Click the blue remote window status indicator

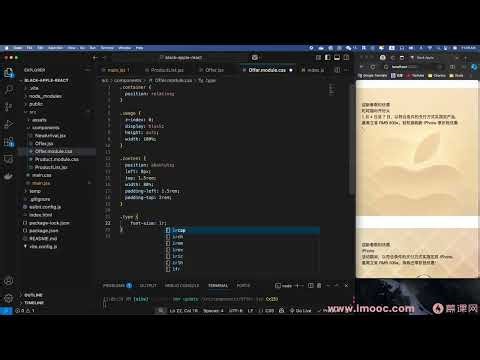point(6,311)
